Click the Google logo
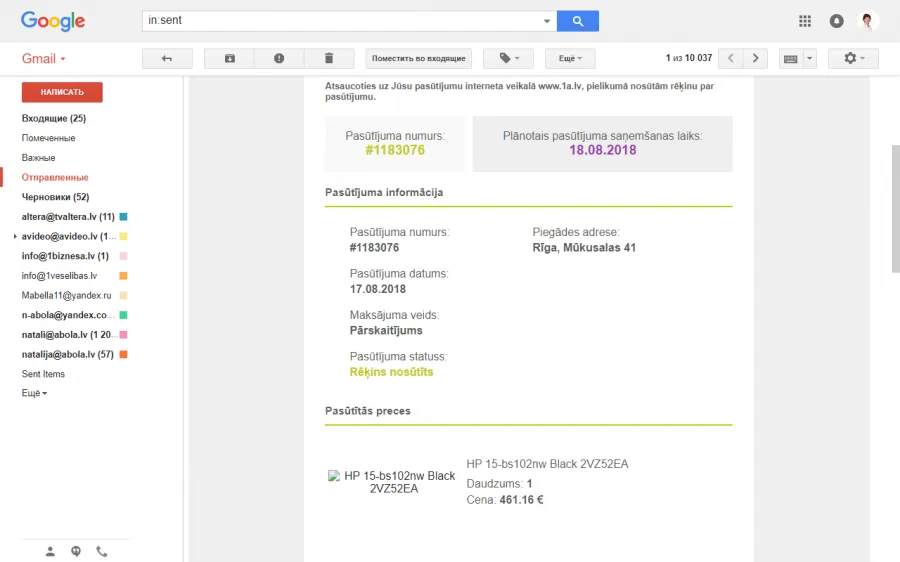The height and width of the screenshot is (562, 900). tap(53, 21)
